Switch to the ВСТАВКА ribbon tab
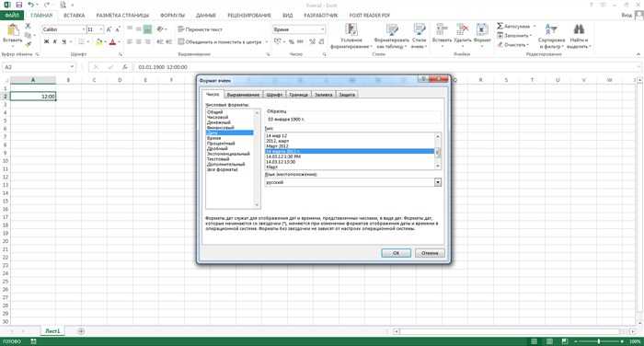 74,16
